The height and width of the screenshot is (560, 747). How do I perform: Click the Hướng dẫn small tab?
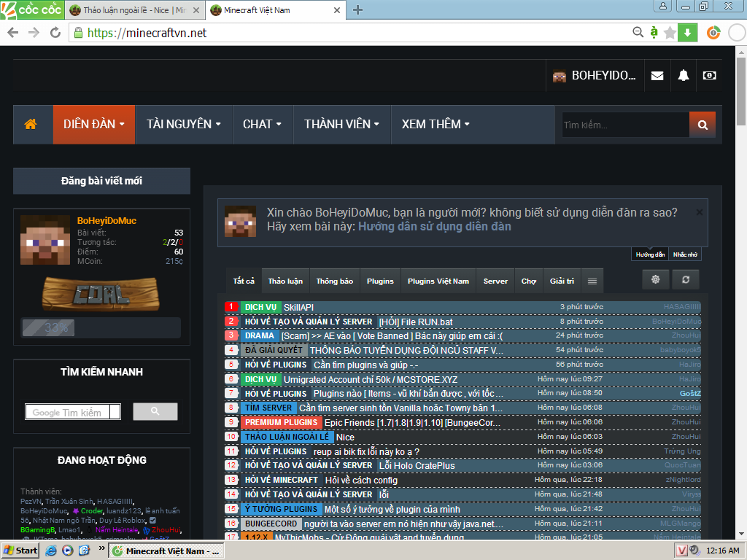click(x=650, y=254)
